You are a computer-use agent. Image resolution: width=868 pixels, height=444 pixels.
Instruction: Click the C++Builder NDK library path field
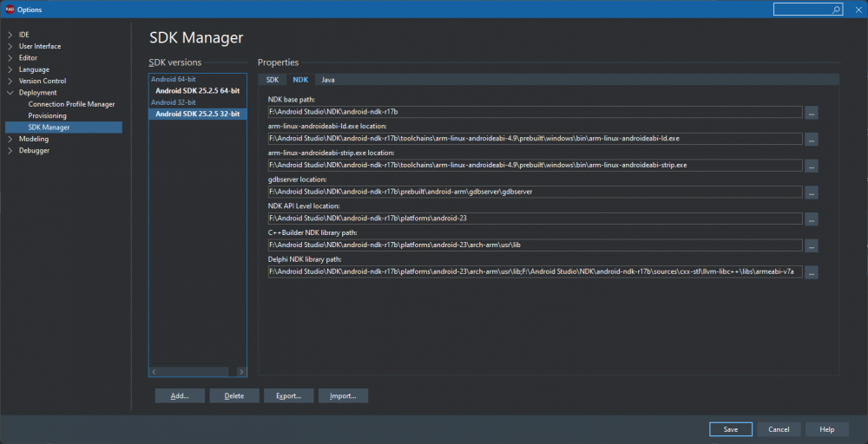[x=536, y=245]
